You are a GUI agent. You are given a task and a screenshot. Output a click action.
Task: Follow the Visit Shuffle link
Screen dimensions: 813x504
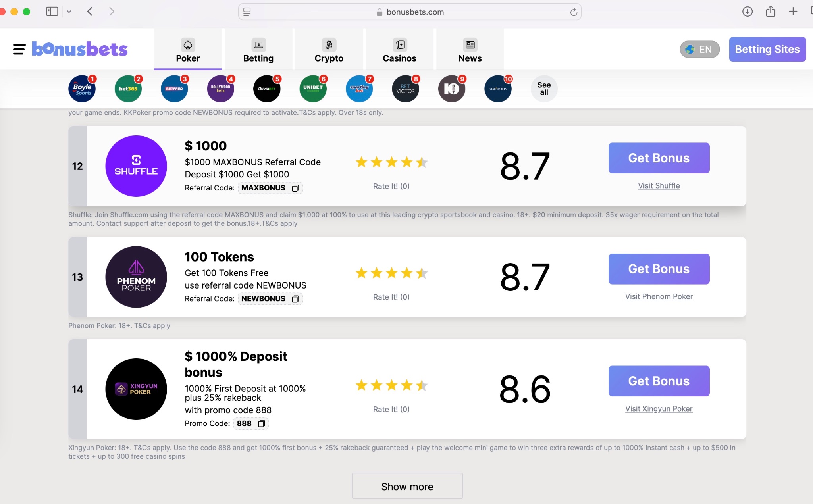659,186
